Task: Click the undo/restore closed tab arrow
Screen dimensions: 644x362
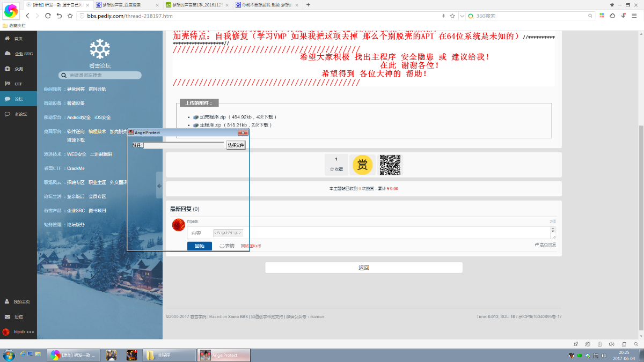Action: [58, 16]
